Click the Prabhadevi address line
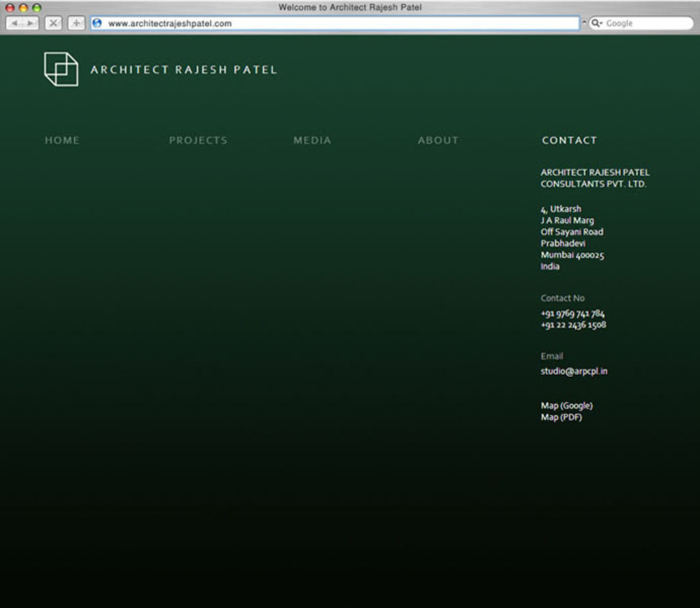The height and width of the screenshot is (608, 700). [x=563, y=243]
